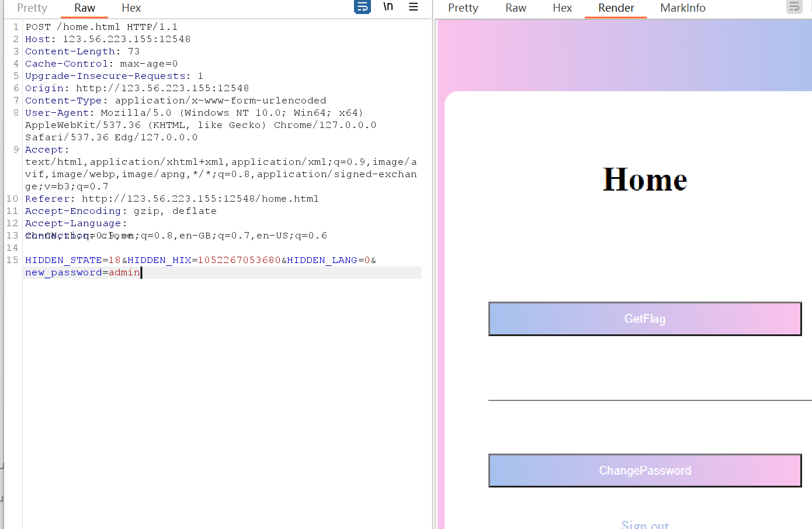Select the request Raw tab
This screenshot has height=529, width=812.
click(85, 8)
